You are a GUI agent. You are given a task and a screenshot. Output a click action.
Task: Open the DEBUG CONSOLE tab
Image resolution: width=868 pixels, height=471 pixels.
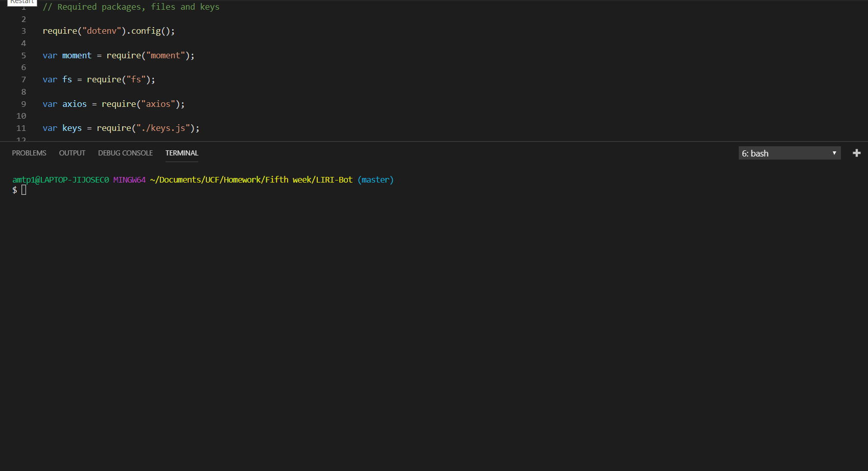click(125, 152)
